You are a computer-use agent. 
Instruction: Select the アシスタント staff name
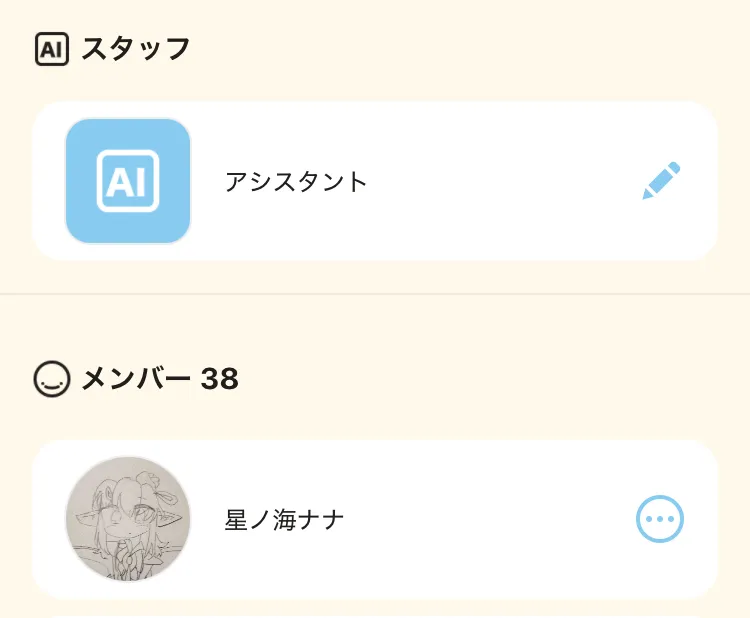pyautogui.click(x=296, y=182)
